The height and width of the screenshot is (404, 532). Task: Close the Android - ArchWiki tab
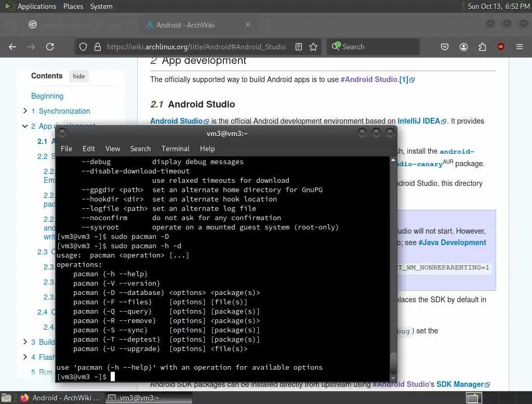(248, 24)
